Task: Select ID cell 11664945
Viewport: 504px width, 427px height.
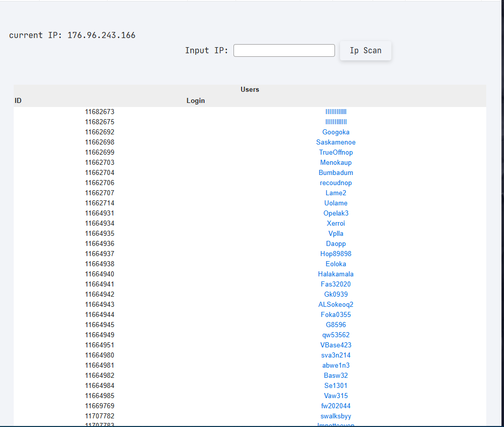Action: tap(99, 325)
